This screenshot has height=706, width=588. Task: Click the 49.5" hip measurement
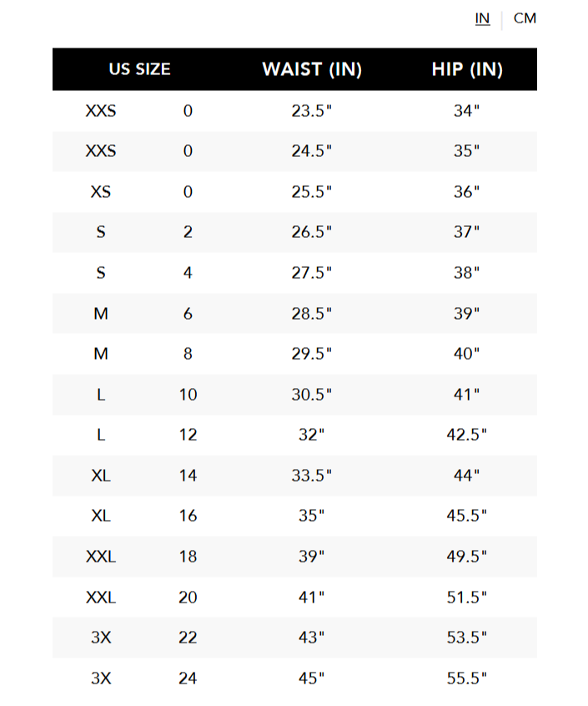coord(466,557)
